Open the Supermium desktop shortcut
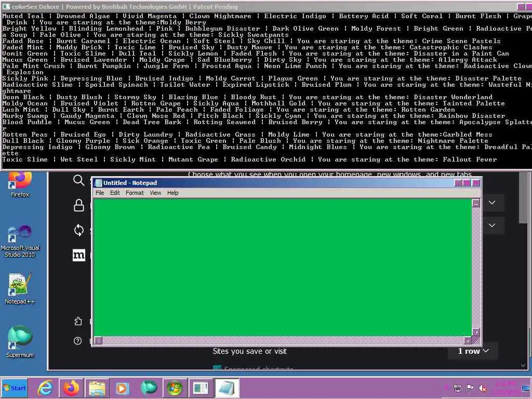This screenshot has height=399, width=532. coord(20,342)
